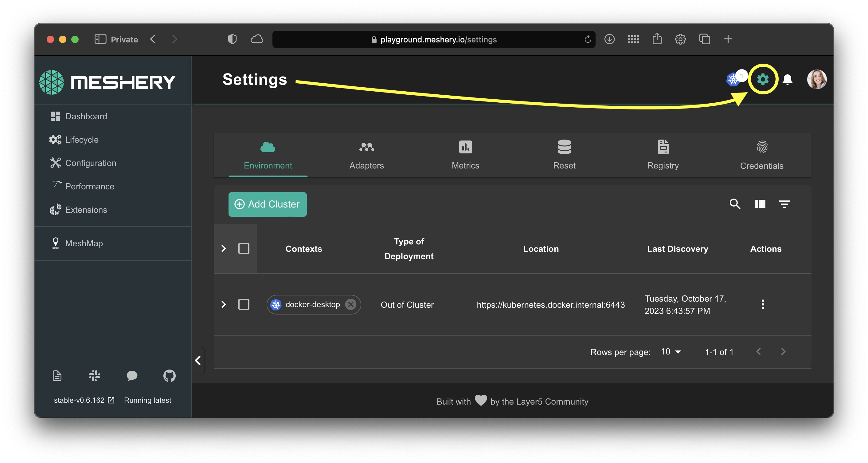This screenshot has width=868, height=463.
Task: Open the filter list icon
Action: click(784, 204)
